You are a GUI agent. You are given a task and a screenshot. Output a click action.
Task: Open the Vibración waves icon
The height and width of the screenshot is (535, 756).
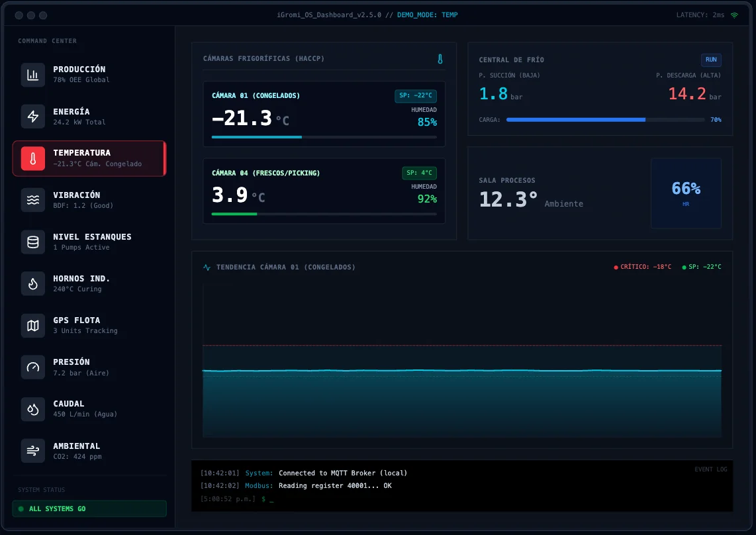coord(33,200)
